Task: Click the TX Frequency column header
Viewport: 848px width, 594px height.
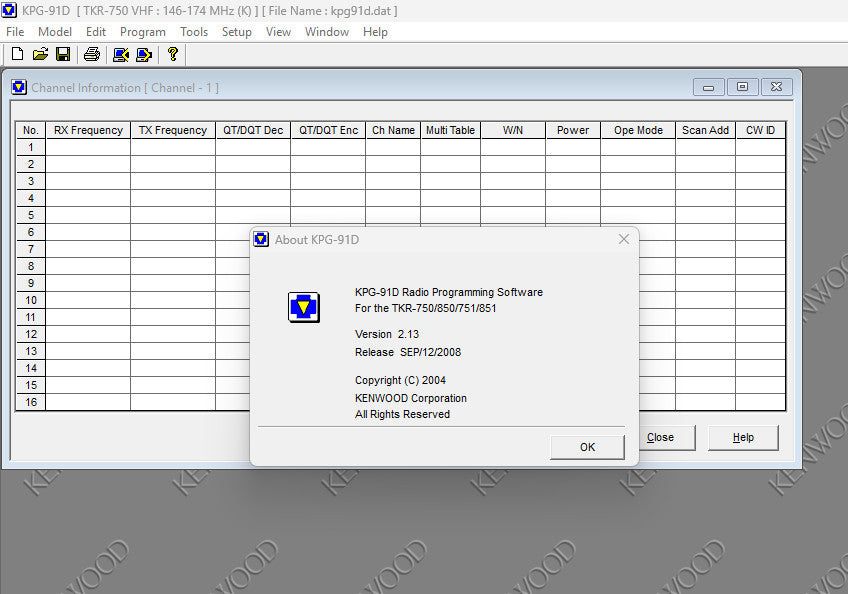Action: pyautogui.click(x=173, y=130)
